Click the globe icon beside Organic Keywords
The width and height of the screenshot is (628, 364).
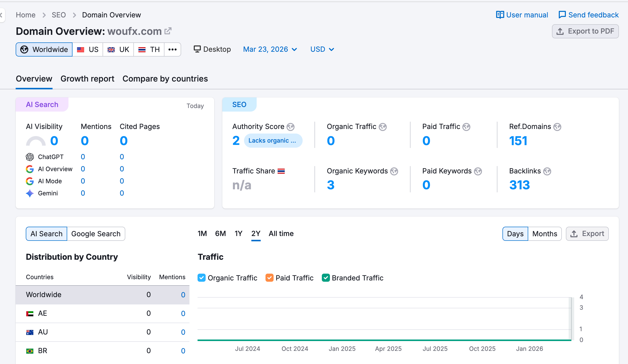(394, 171)
